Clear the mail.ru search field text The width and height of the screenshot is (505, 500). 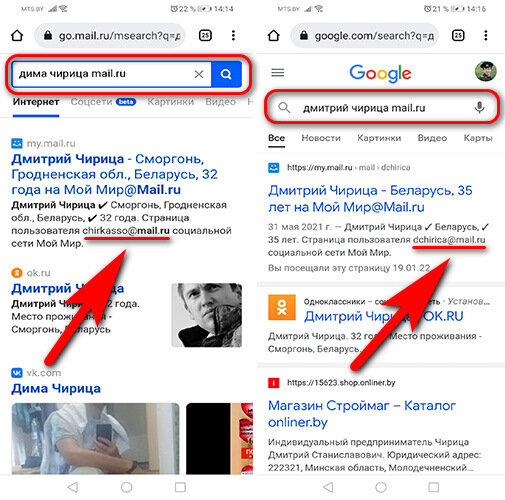199,74
